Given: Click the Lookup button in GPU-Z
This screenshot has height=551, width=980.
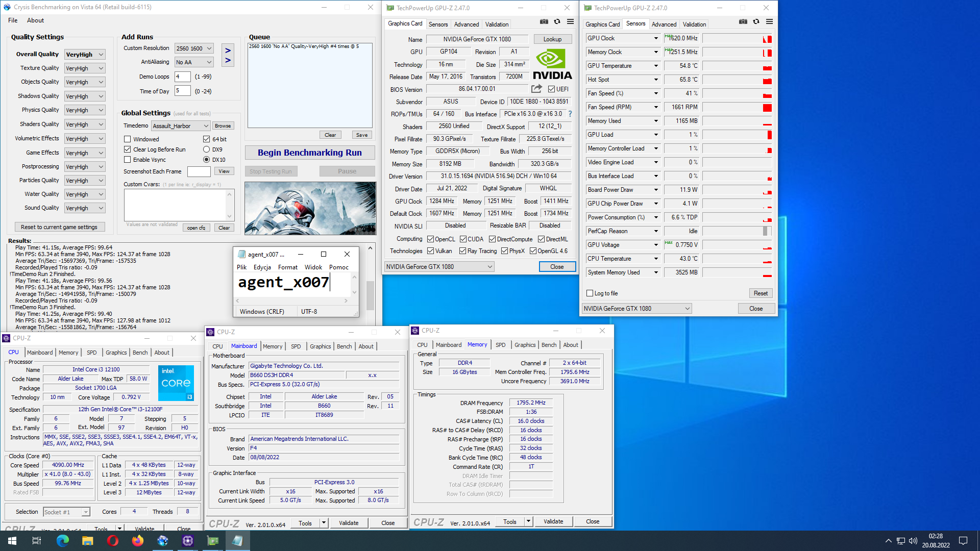Looking at the screenshot, I should pos(553,38).
